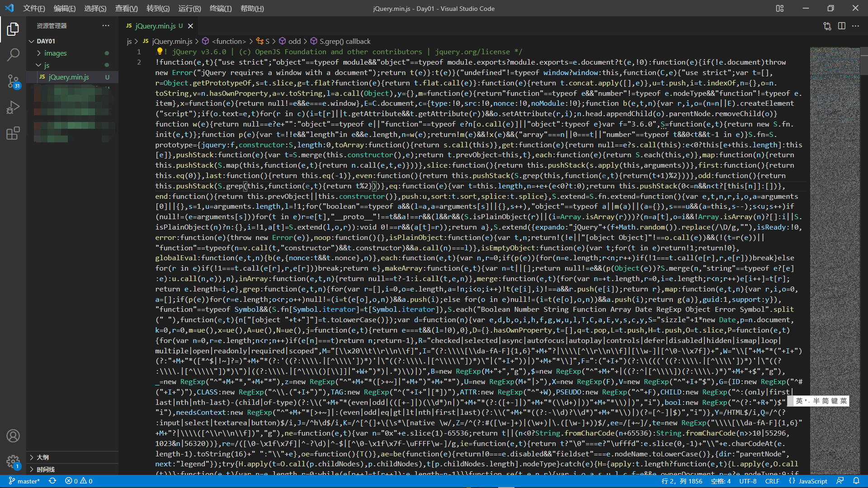Viewport: 868px width, 488px height.
Task: Open Run and Debug view
Action: [13, 107]
